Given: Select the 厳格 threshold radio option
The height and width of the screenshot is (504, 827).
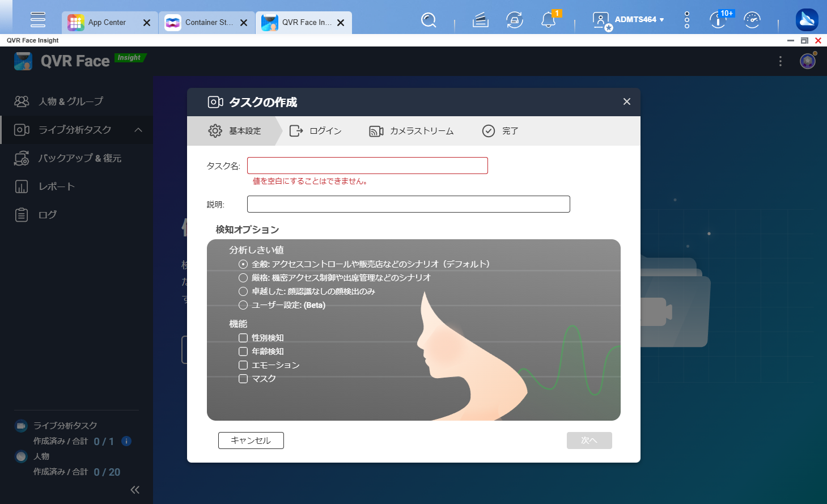Looking at the screenshot, I should click(x=243, y=278).
